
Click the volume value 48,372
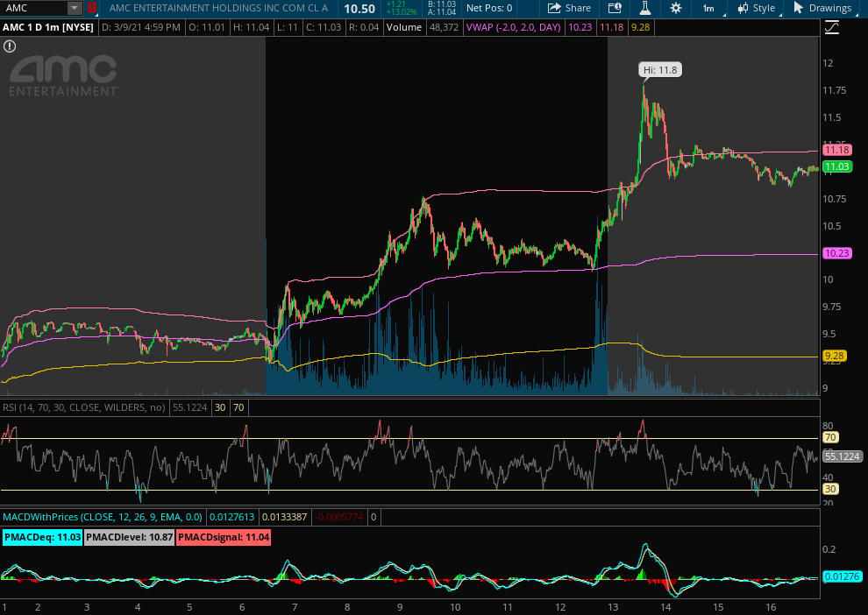click(x=444, y=27)
